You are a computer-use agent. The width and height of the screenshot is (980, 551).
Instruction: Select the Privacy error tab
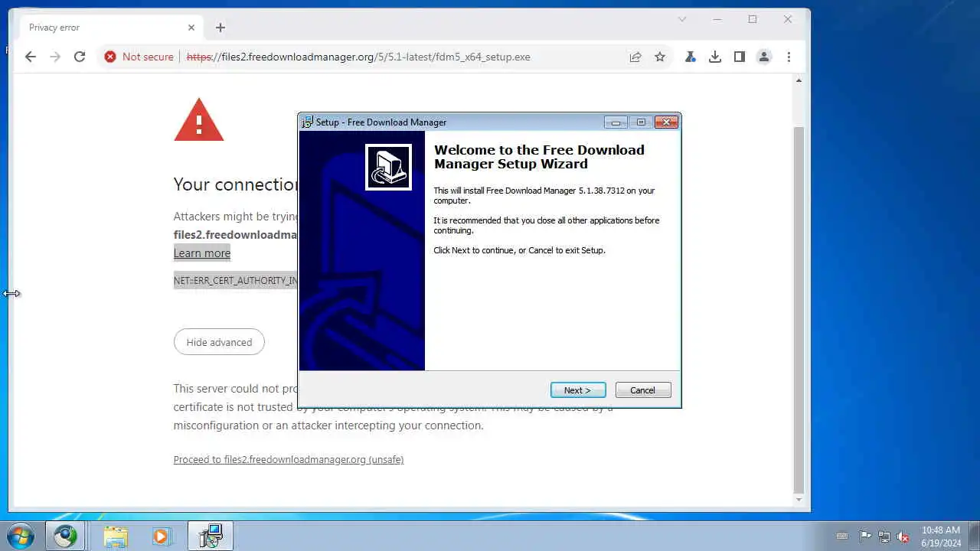[x=111, y=28]
